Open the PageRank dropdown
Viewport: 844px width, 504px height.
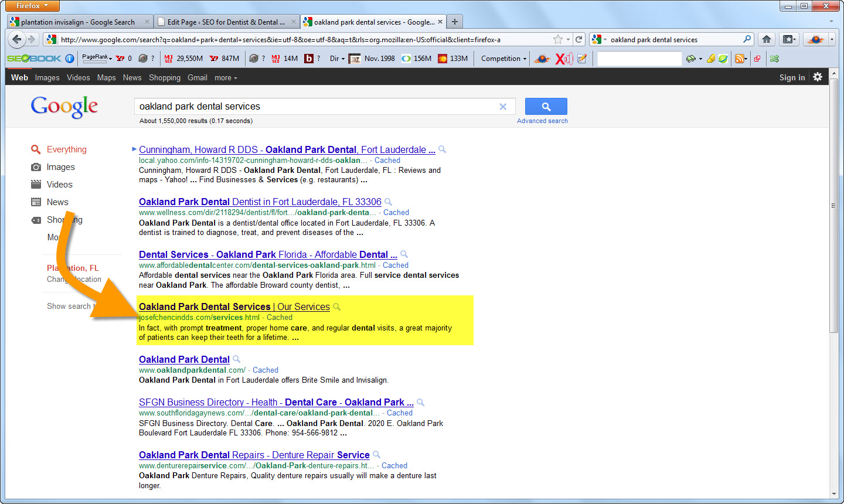[97, 58]
